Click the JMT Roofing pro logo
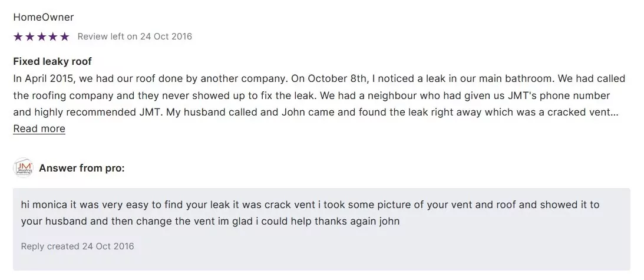 click(22, 168)
